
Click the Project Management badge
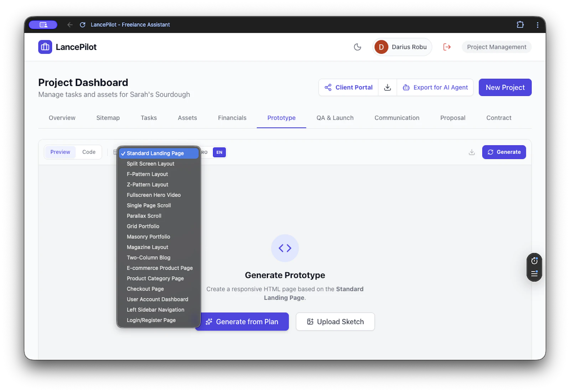(497, 47)
